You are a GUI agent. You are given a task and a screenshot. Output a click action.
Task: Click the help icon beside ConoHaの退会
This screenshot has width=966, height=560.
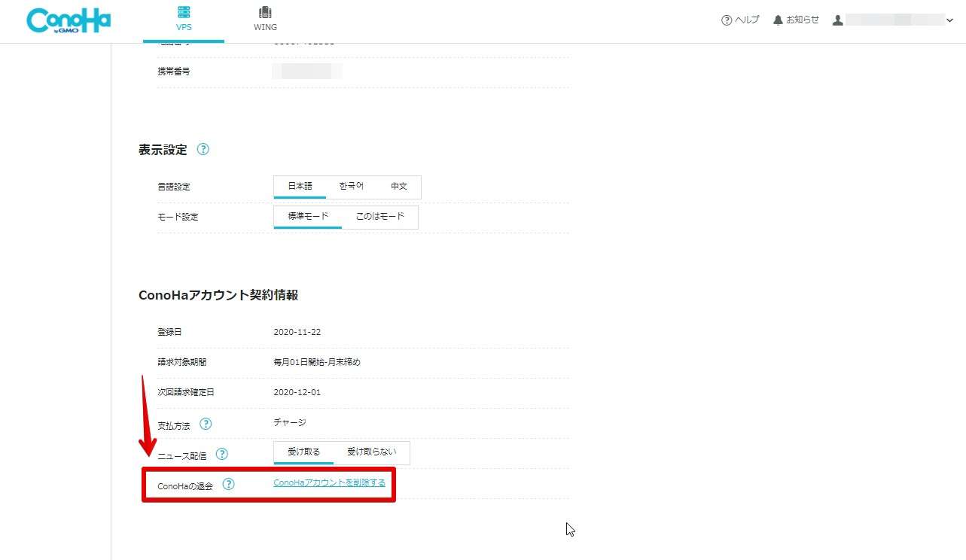point(228,485)
